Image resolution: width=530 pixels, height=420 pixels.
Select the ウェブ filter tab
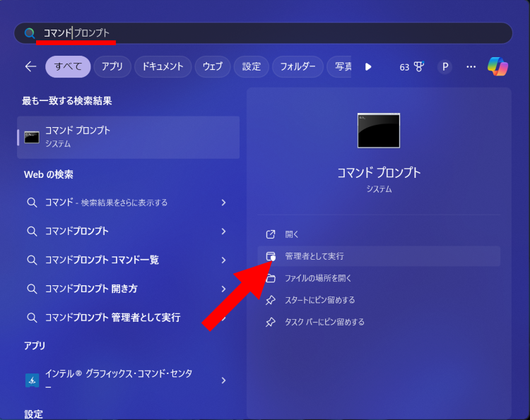[x=213, y=66]
